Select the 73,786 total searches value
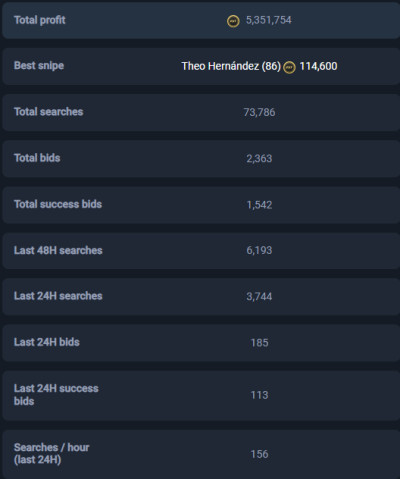Screen dimensions: 400x479 tap(259, 112)
